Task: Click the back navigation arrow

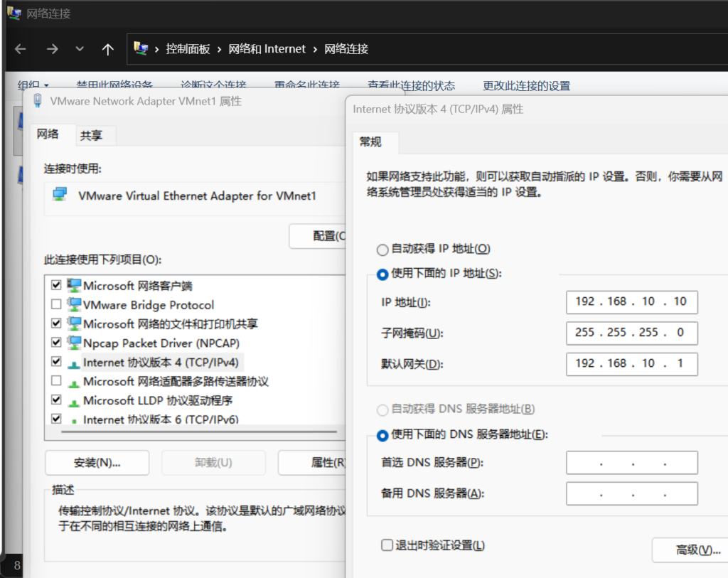Action: (21, 49)
